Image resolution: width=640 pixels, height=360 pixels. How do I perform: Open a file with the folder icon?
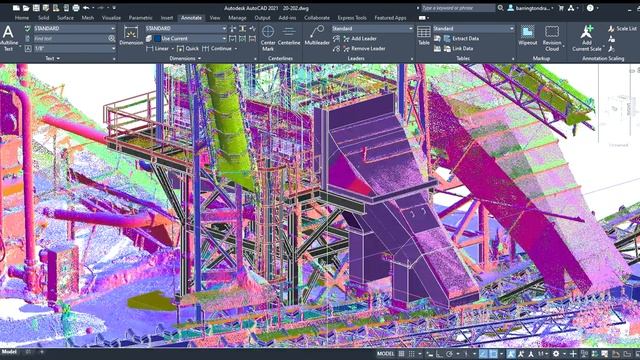[26, 8]
